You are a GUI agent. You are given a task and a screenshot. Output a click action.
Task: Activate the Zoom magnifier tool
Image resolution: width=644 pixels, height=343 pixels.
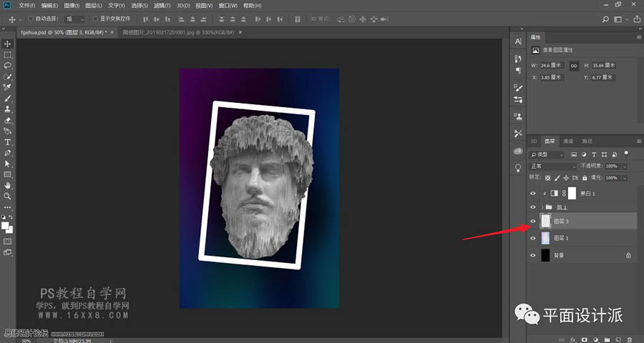[x=8, y=195]
